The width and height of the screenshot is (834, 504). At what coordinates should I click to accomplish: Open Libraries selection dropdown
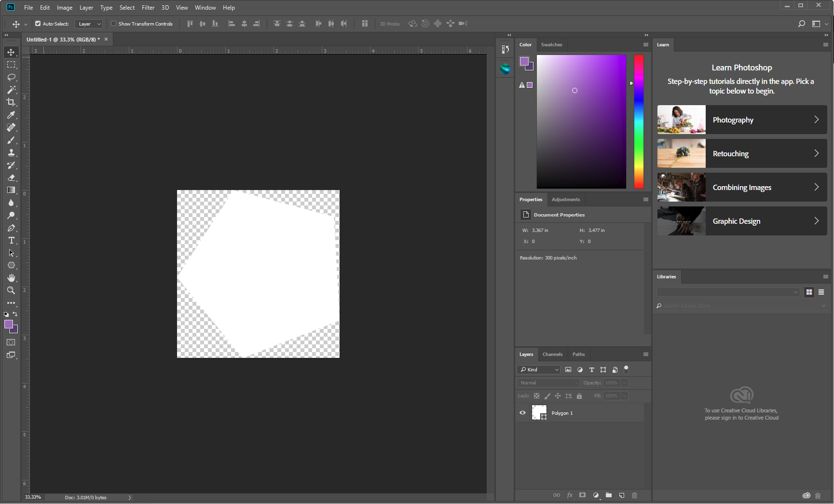728,292
